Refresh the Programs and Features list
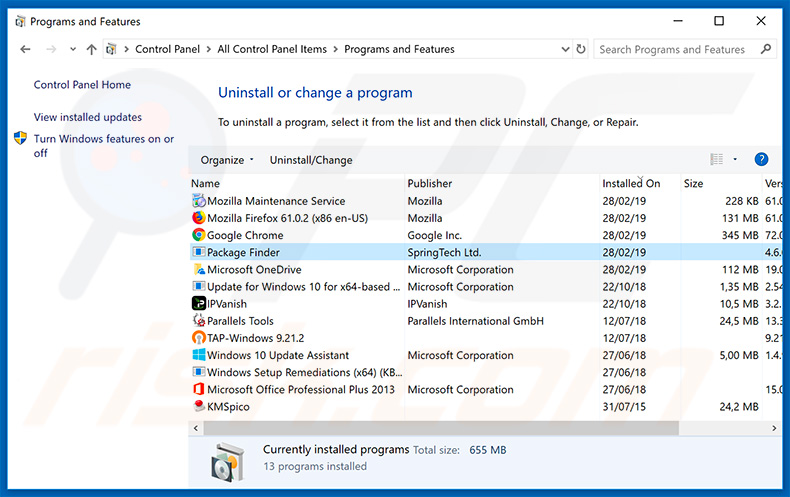The width and height of the screenshot is (790, 497). pyautogui.click(x=581, y=49)
